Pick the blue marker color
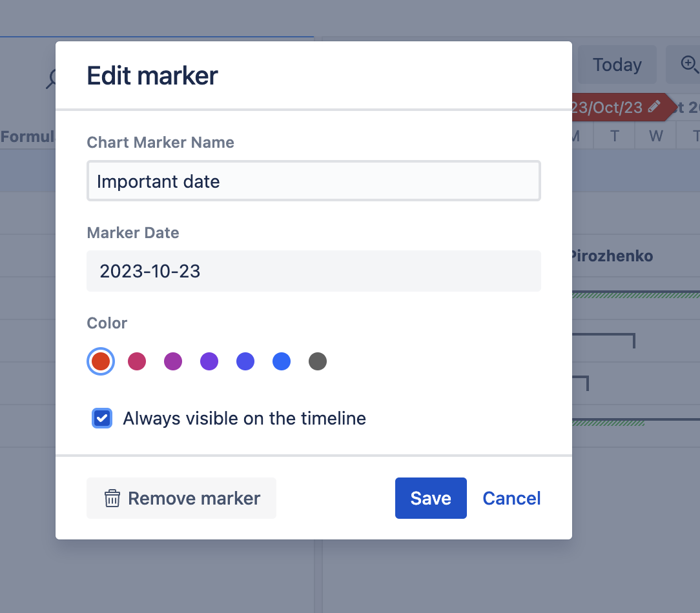The height and width of the screenshot is (613, 700). [x=282, y=361]
